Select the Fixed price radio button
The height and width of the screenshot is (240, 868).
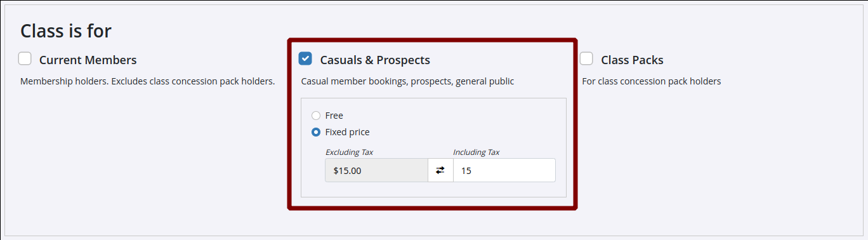coord(316,132)
